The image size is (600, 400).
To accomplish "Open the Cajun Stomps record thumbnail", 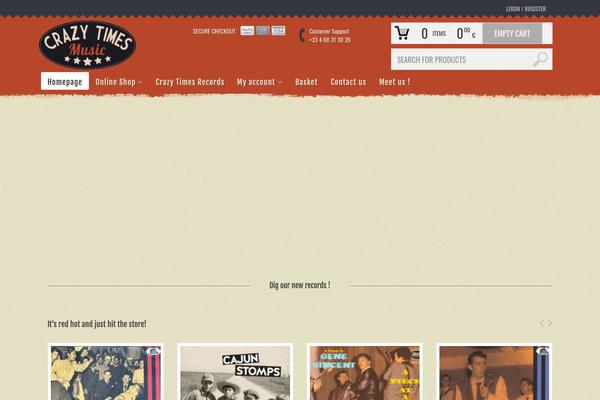I will (235, 372).
